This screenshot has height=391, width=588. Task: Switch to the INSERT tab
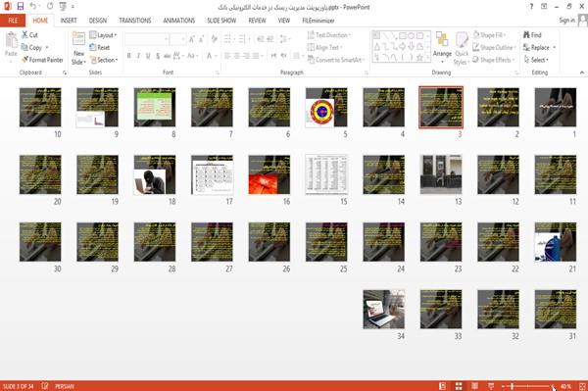(x=69, y=21)
